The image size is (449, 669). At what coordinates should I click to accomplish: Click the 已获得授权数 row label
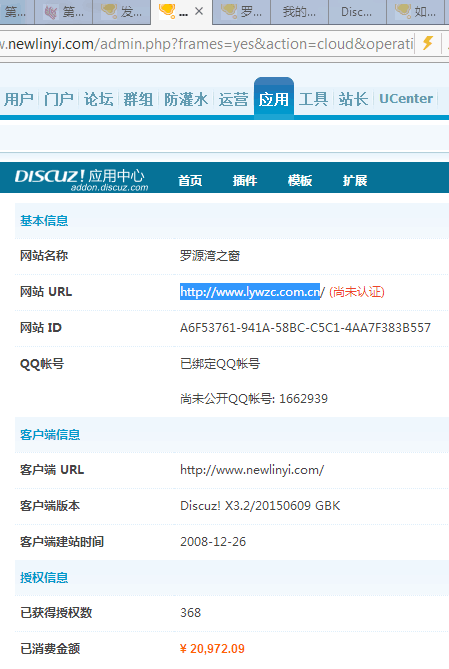[x=56, y=613]
